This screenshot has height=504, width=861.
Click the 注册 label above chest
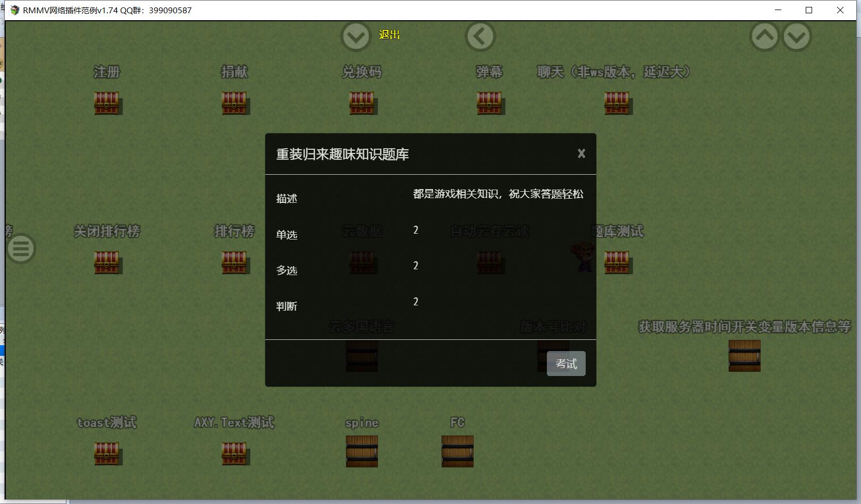pos(107,72)
